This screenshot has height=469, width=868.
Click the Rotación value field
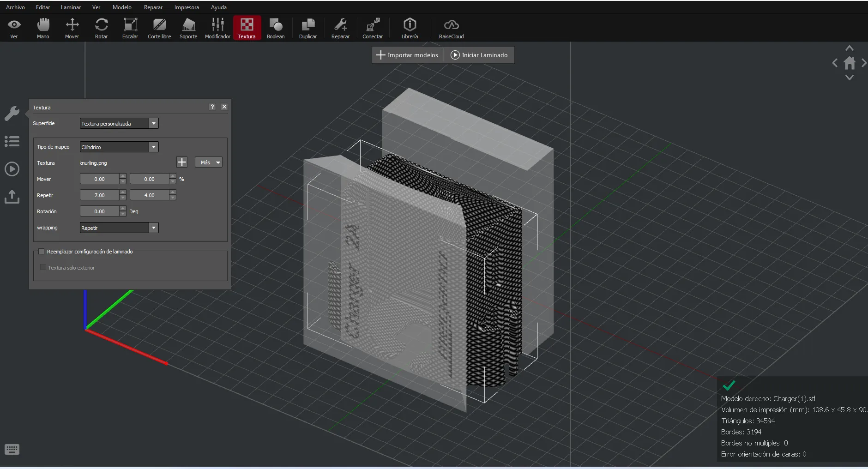point(99,211)
